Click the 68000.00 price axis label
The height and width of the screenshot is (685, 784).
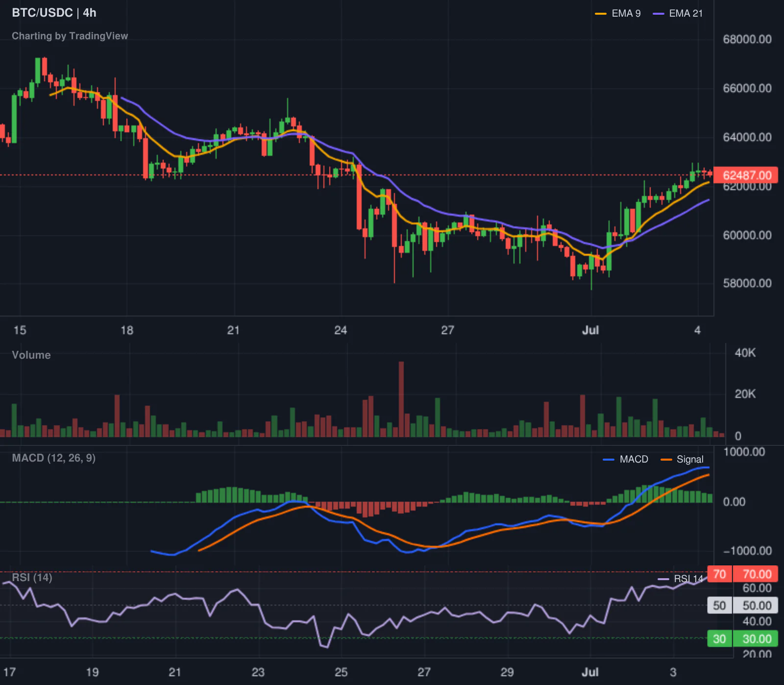coord(747,39)
